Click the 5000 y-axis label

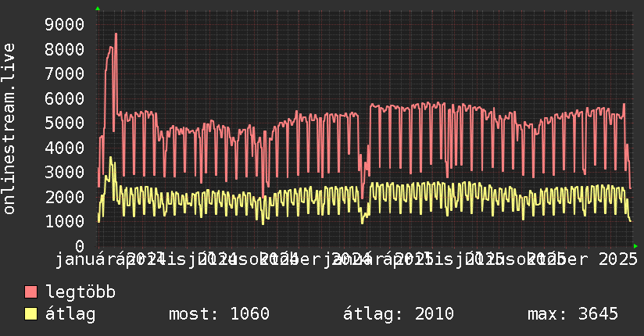pyautogui.click(x=65, y=123)
